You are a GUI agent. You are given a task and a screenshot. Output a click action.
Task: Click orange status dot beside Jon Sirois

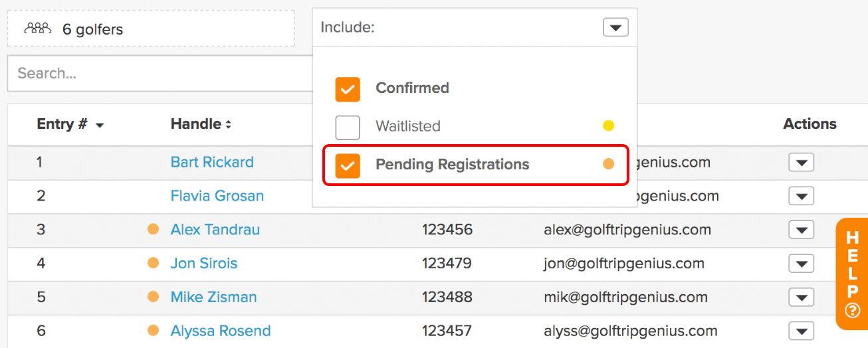(153, 263)
